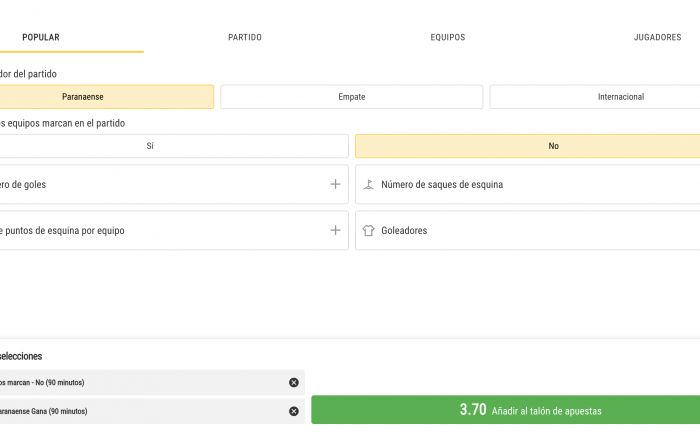This screenshot has width=700, height=441.
Task: Switch to the EQUIPOS tab
Action: pos(448,37)
